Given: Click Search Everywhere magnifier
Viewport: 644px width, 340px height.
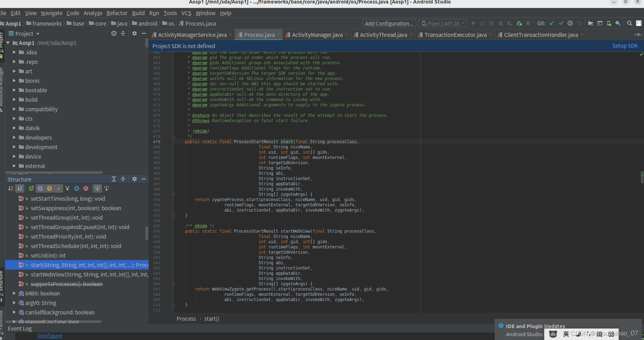Looking at the screenshot, I should tap(630, 24).
